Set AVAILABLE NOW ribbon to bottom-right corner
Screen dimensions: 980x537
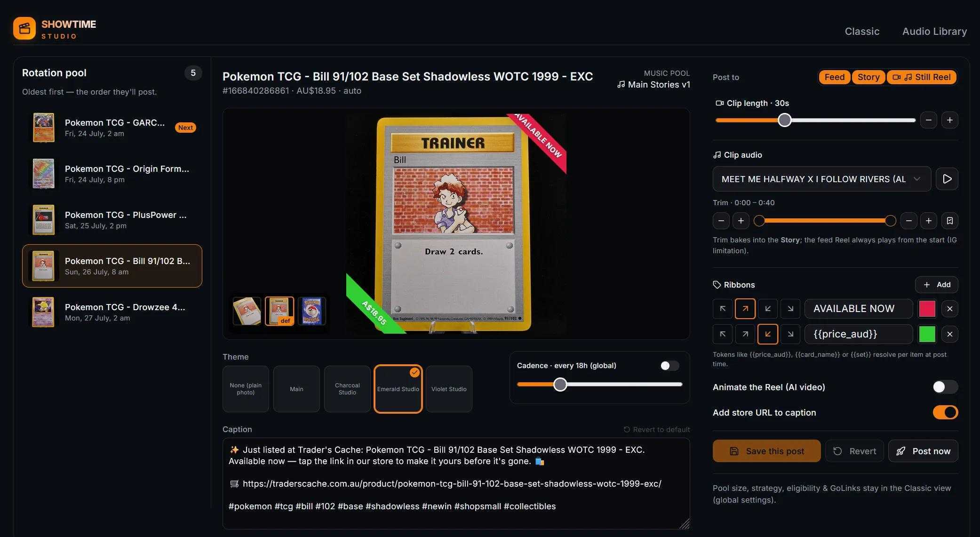[790, 309]
